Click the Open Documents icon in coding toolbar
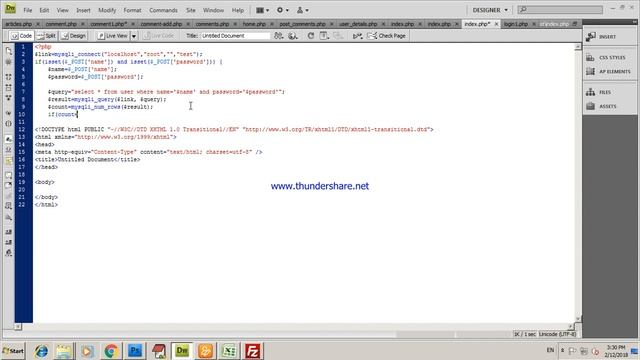640x360 pixels. (x=9, y=51)
